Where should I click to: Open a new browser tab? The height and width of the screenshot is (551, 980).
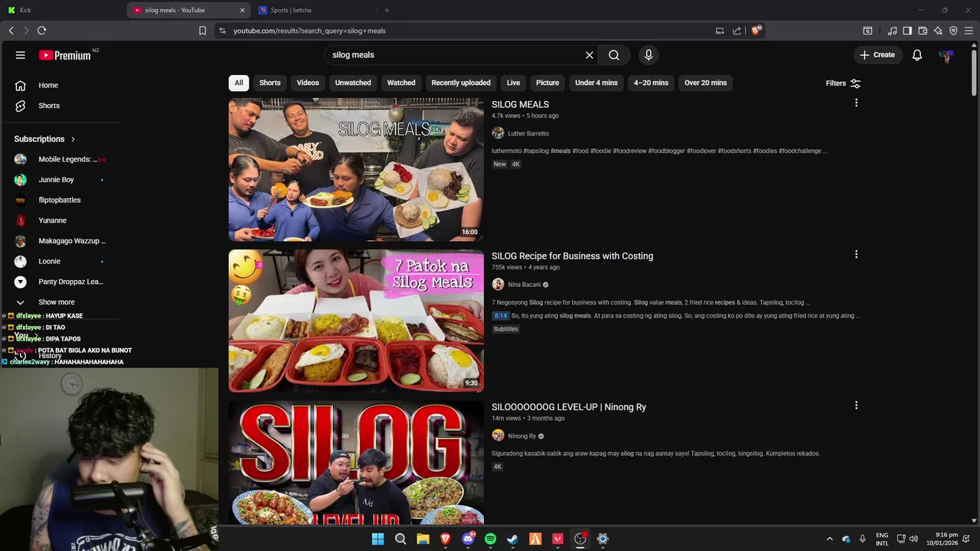(x=387, y=10)
